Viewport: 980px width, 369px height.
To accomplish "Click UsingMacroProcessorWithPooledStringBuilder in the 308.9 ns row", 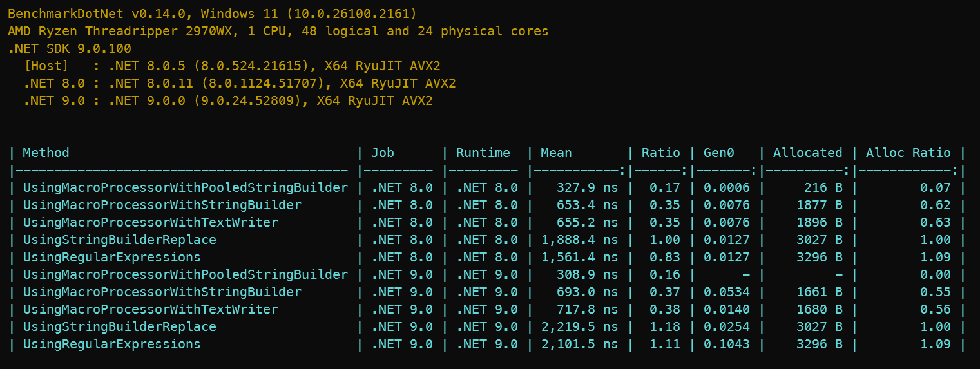I will click(186, 274).
